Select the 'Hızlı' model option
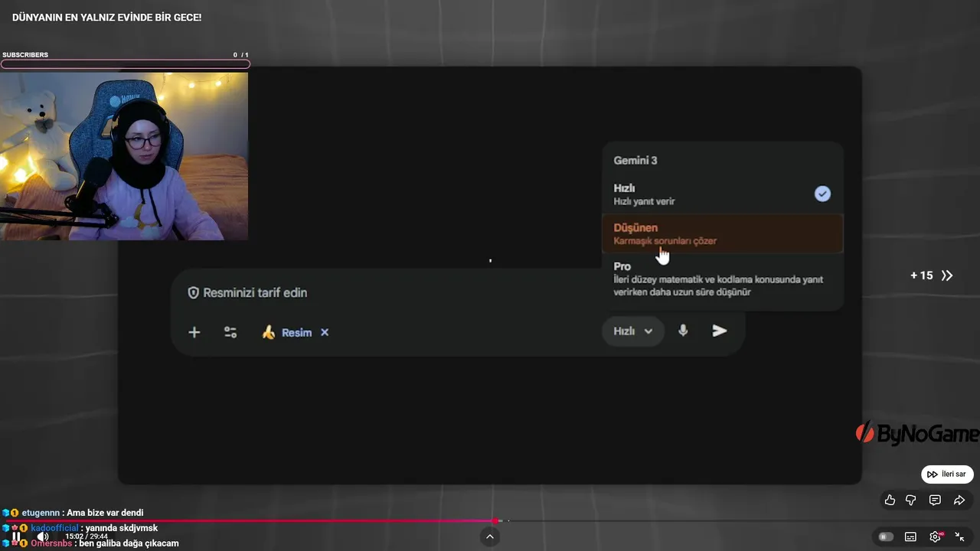This screenshot has width=980, height=551. click(x=722, y=194)
